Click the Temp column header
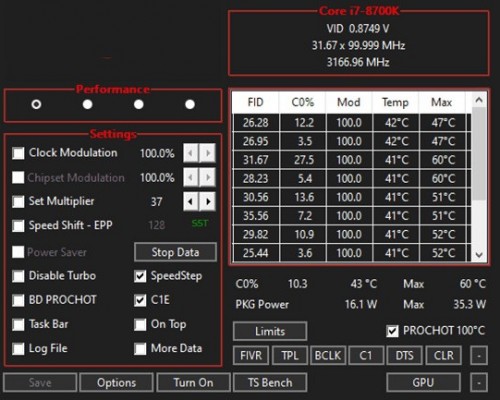Image resolution: width=500 pixels, height=400 pixels. [x=395, y=102]
